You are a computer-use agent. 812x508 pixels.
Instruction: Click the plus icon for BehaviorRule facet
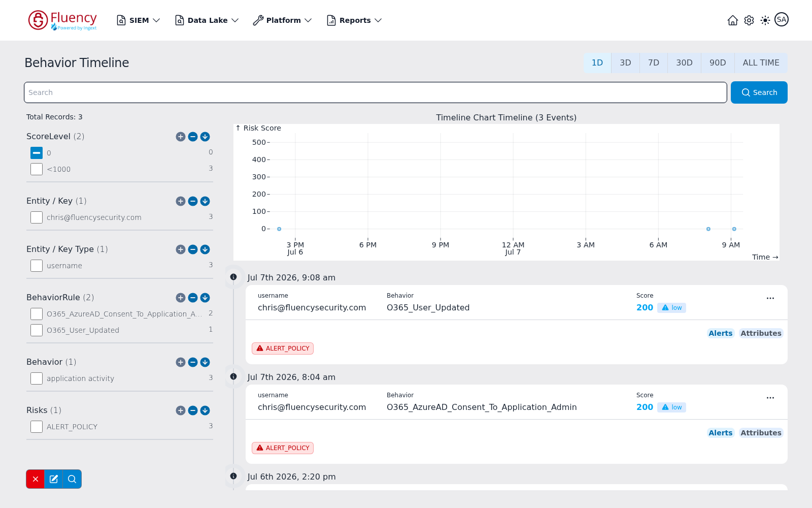(181, 298)
